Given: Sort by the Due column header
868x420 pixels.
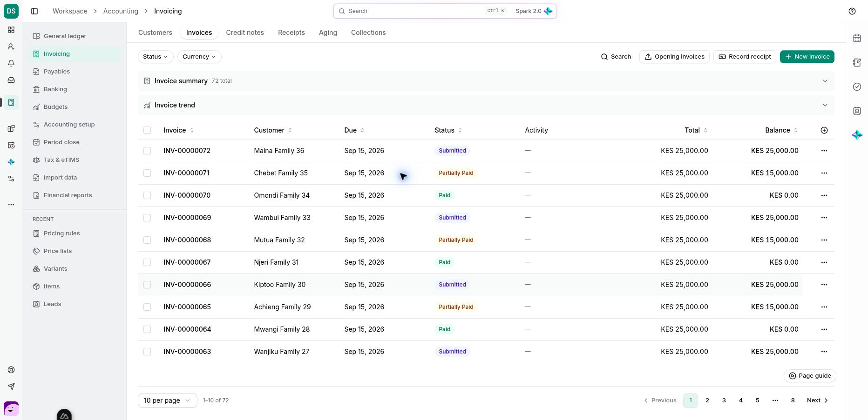Looking at the screenshot, I should 354,130.
